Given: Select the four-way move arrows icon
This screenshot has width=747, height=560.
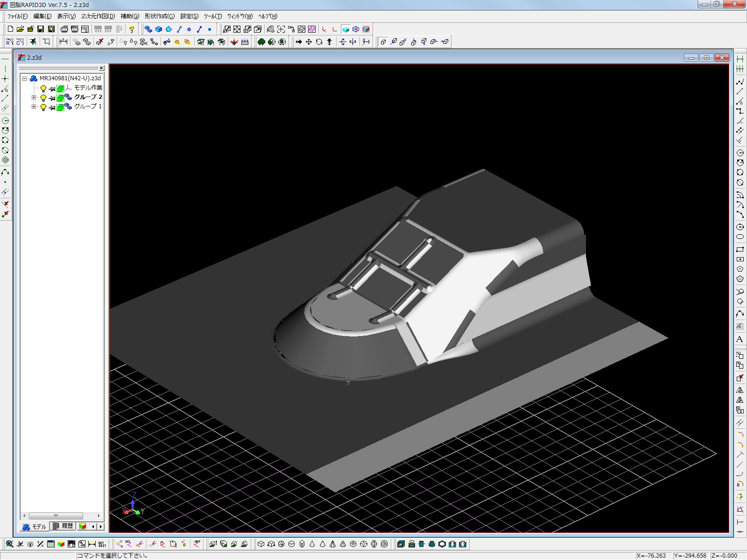Looking at the screenshot, I should click(x=309, y=42).
